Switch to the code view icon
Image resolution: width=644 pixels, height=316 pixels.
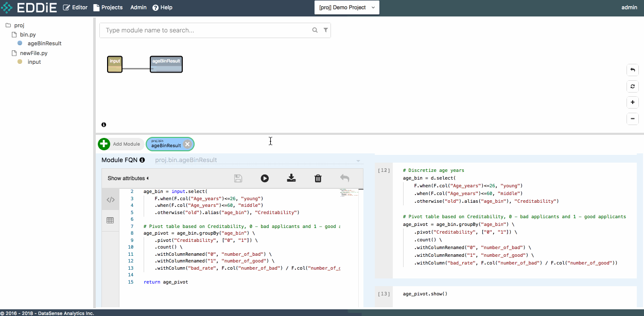(x=110, y=200)
